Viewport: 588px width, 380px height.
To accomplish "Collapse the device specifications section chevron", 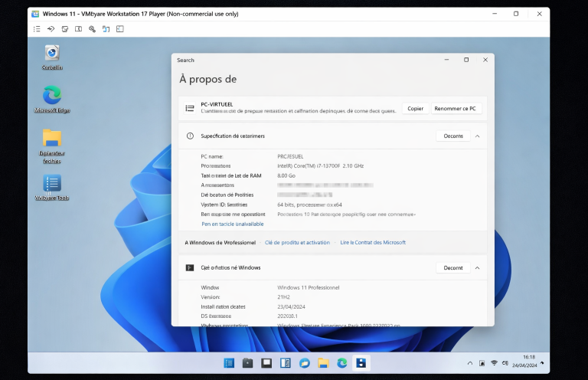I will pos(478,136).
